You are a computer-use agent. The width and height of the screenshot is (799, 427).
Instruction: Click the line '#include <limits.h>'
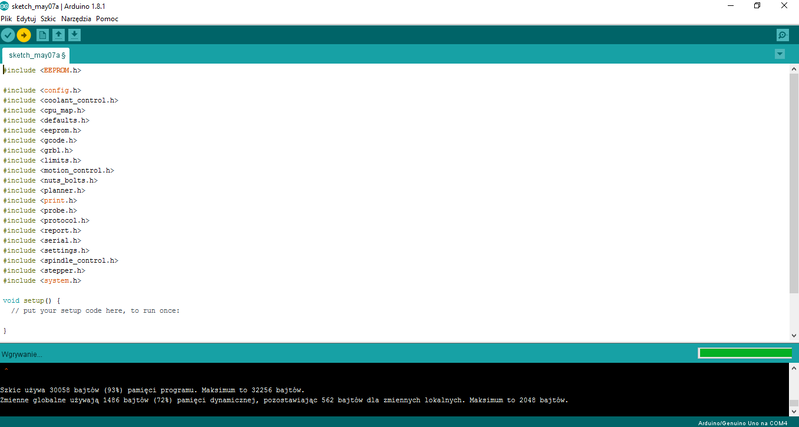pos(42,161)
